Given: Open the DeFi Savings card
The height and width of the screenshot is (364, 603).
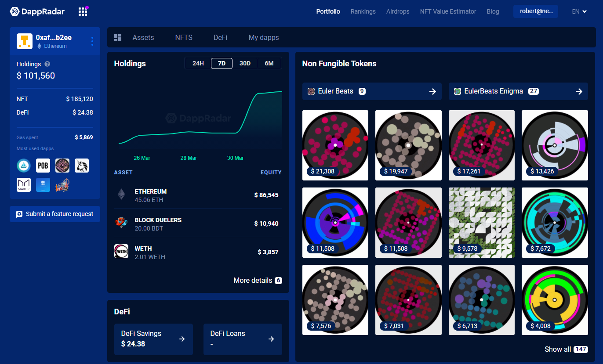Looking at the screenshot, I should 153,339.
